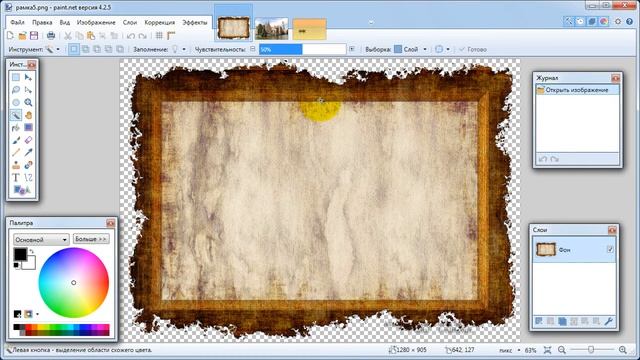Select the Shapes tool
The width and height of the screenshot is (640, 360).
[x=22, y=190]
